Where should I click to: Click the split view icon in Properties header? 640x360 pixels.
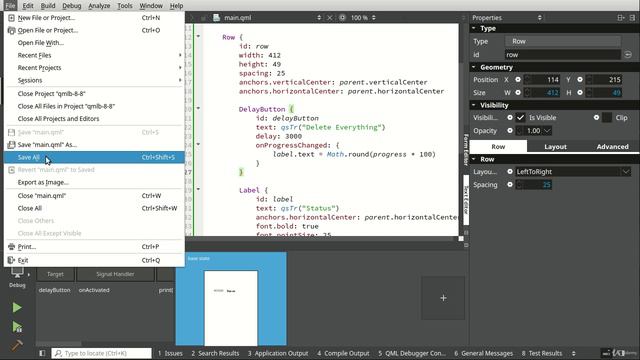620,18
